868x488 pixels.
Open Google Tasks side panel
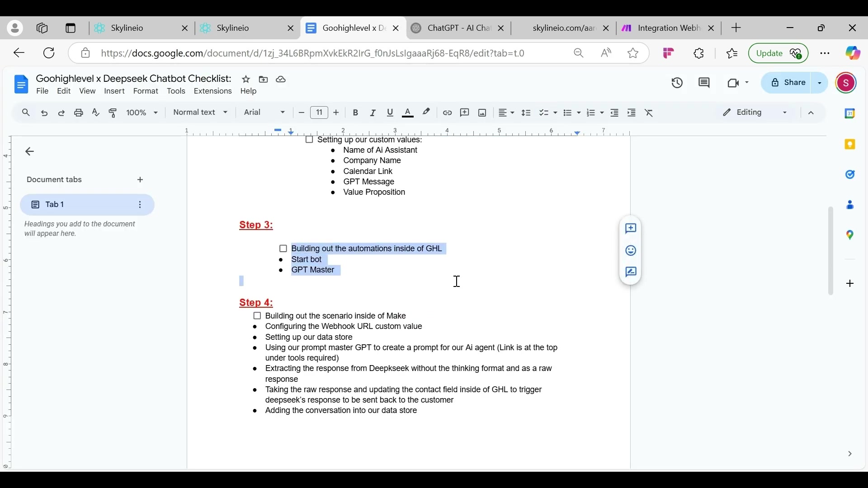pyautogui.click(x=850, y=175)
